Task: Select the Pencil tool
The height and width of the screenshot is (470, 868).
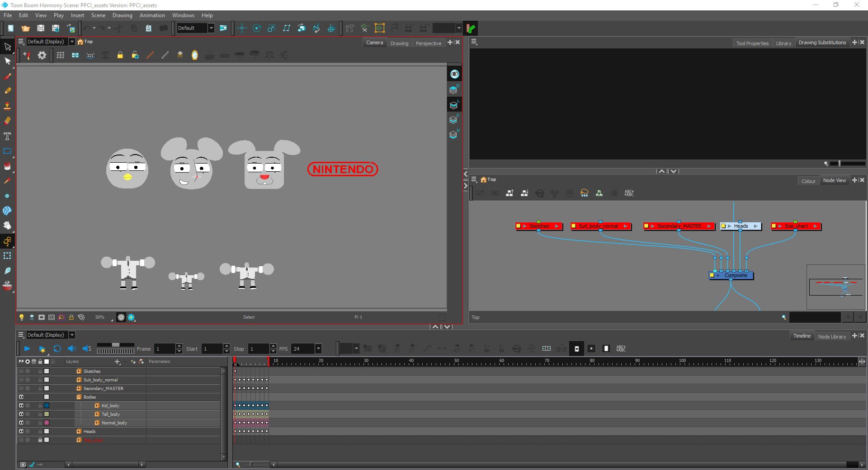Action: (x=7, y=91)
